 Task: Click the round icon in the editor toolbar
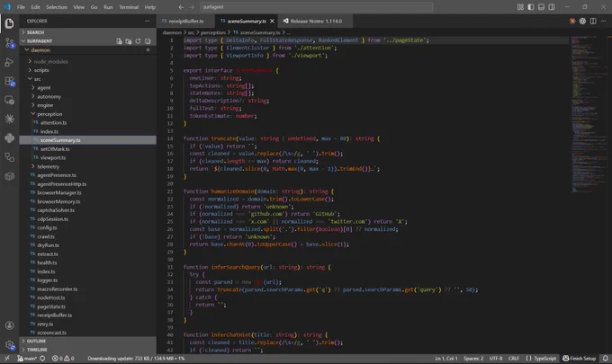582,21
